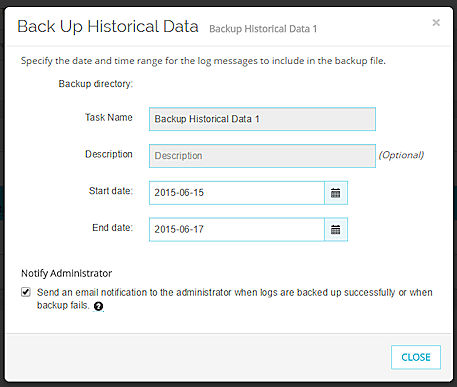Click the 'Back Up Historical Data' title

pyautogui.click(x=108, y=26)
